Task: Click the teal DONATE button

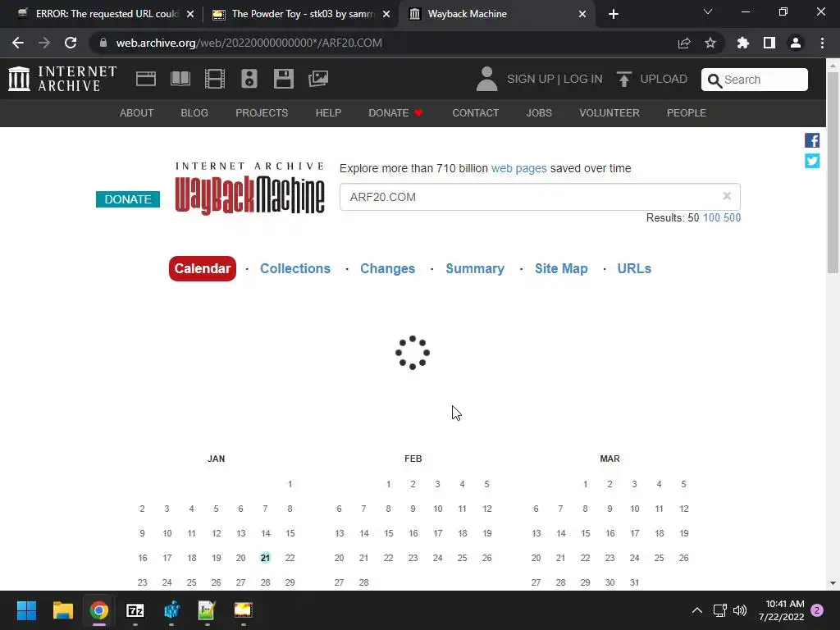Action: click(x=127, y=199)
